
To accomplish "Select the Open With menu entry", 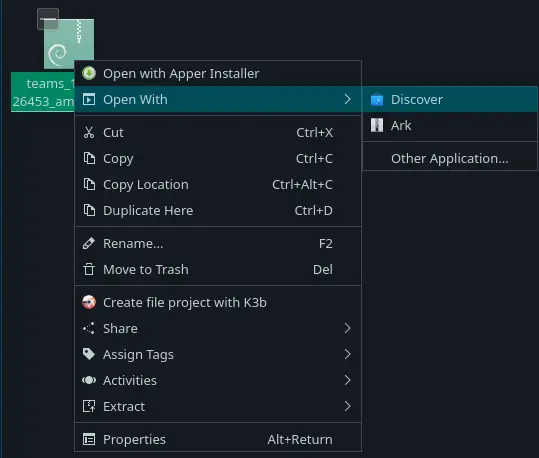I will (218, 100).
